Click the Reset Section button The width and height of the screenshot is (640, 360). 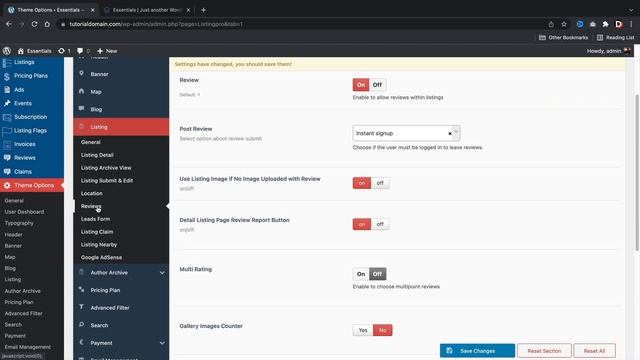(544, 351)
